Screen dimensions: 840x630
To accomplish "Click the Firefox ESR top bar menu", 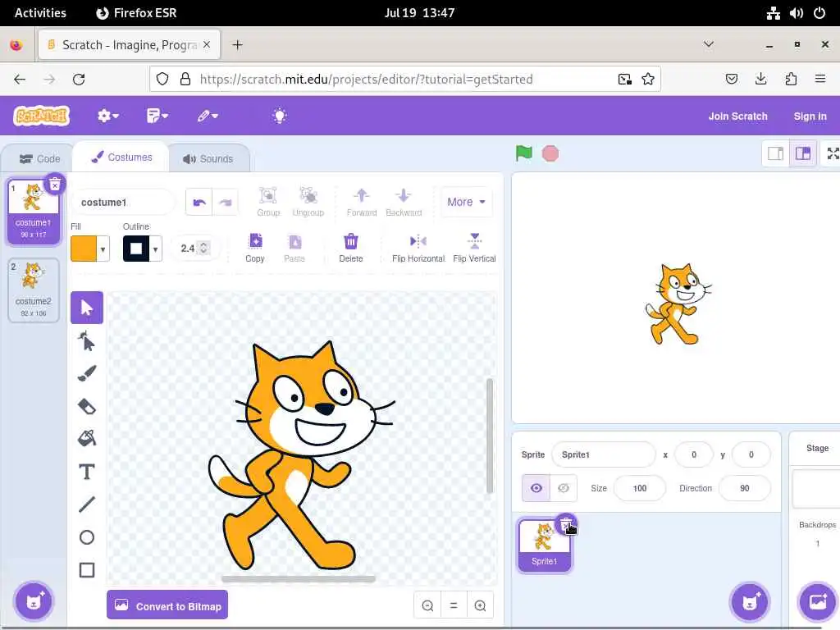I will click(136, 13).
